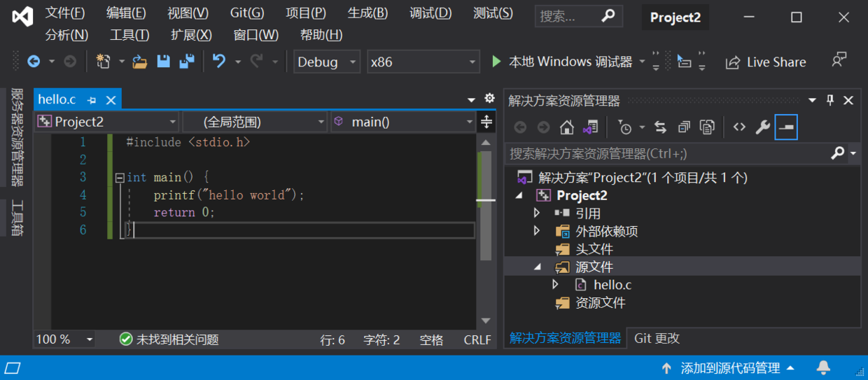868x380 pixels.
Task: Open the 调试(D) menu
Action: [x=430, y=13]
